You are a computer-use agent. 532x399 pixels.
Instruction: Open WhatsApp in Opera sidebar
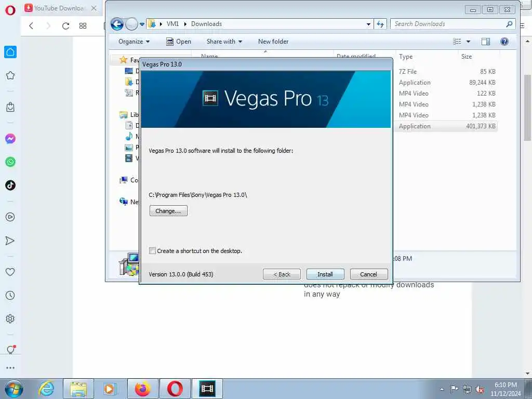click(x=10, y=162)
